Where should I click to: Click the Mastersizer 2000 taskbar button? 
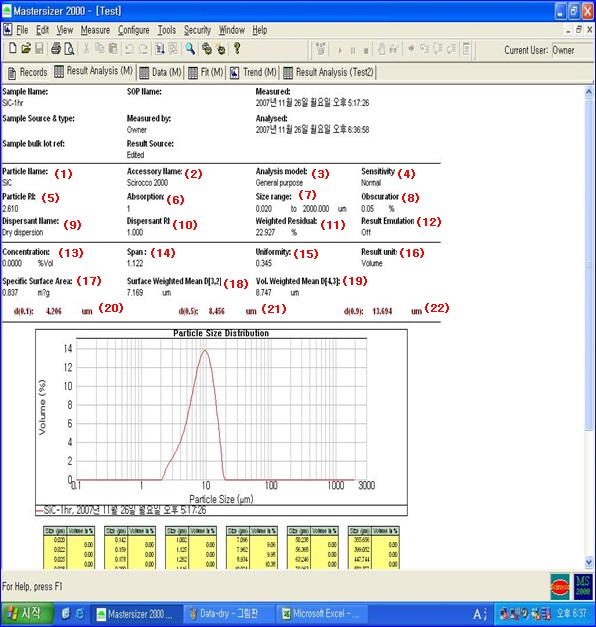click(136, 614)
